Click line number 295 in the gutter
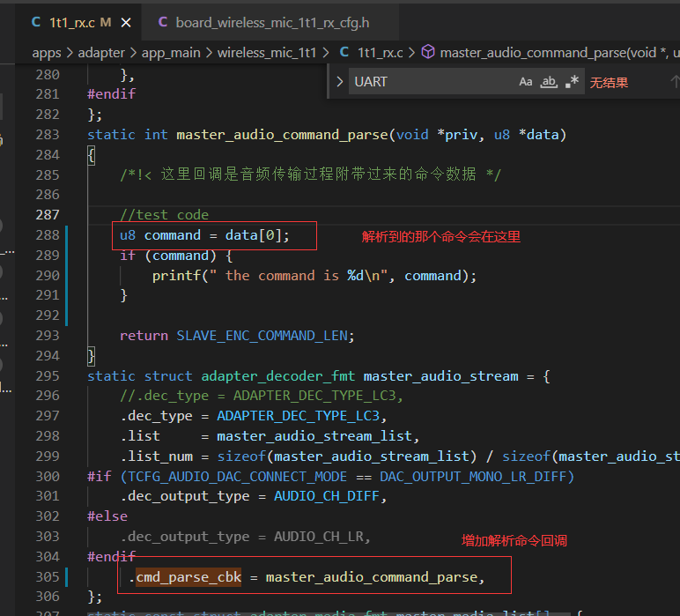680x616 pixels. click(x=48, y=375)
